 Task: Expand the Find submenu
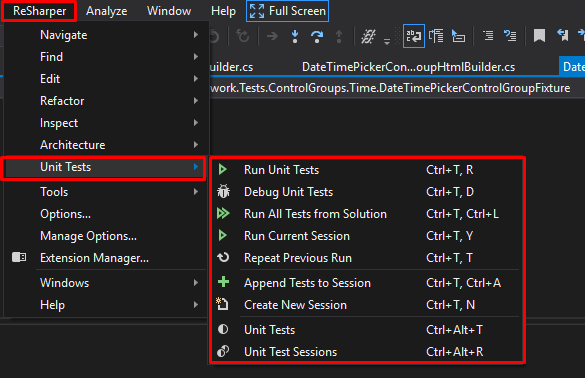pyautogui.click(x=106, y=57)
